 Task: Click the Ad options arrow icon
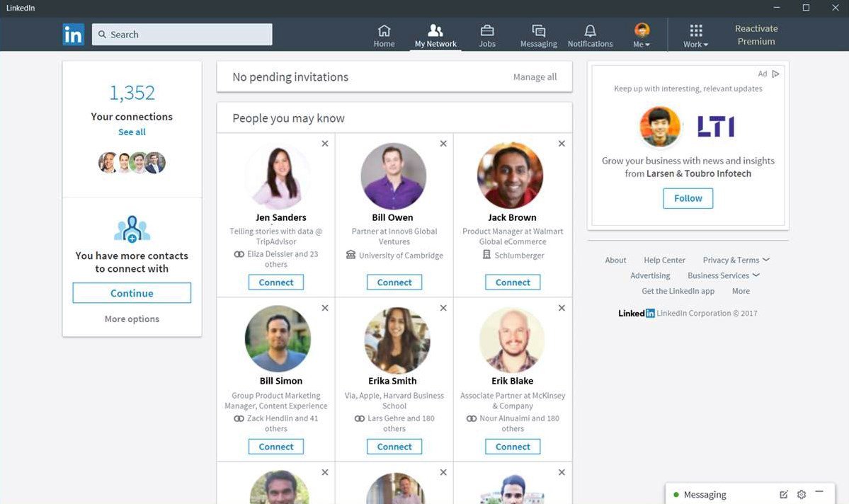pyautogui.click(x=776, y=74)
